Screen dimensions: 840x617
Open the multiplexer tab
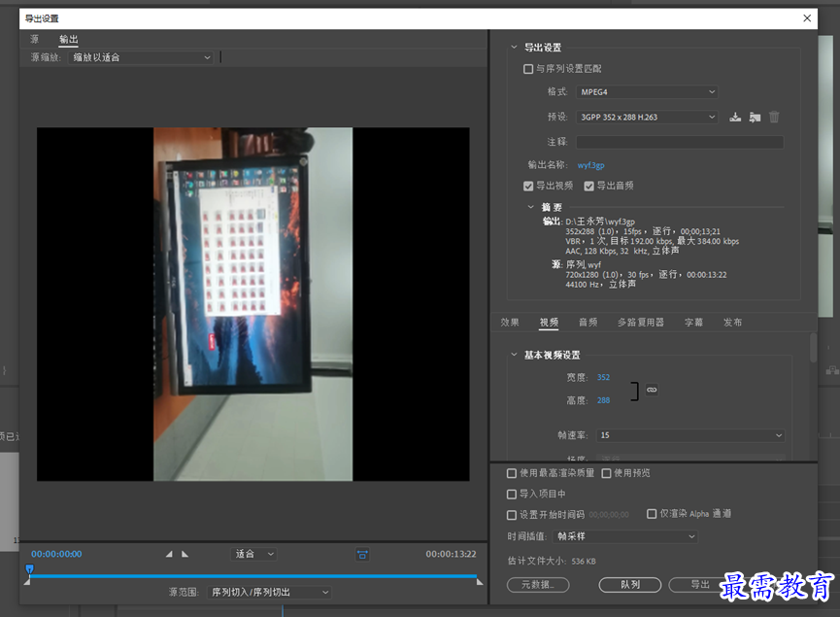point(641,323)
